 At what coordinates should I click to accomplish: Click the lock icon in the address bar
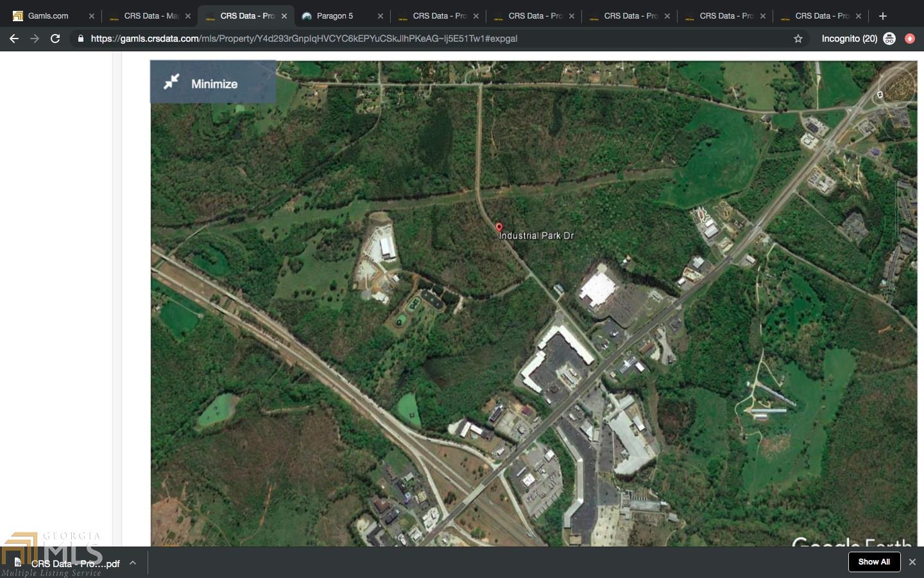coord(80,39)
